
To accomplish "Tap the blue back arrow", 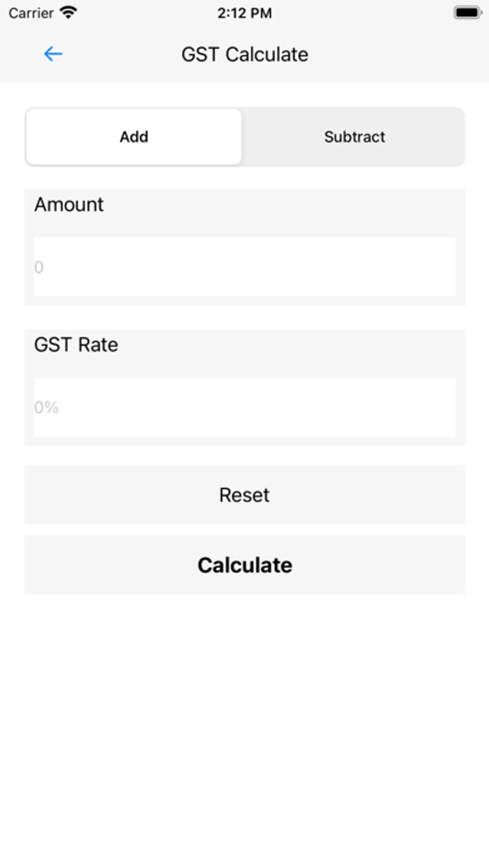I will pos(53,54).
